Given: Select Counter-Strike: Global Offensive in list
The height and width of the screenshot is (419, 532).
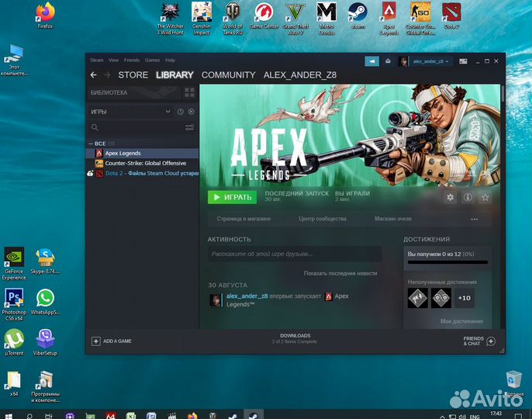Looking at the screenshot, I should pyautogui.click(x=143, y=163).
